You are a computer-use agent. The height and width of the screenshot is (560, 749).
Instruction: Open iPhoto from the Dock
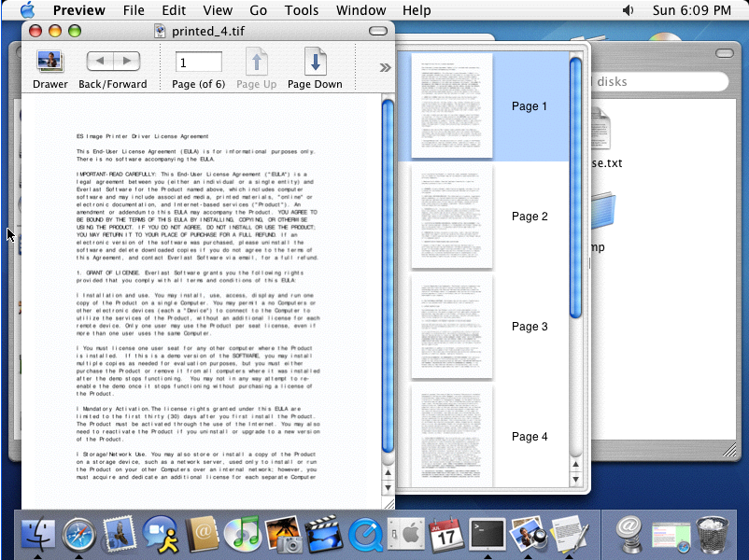pyautogui.click(x=284, y=534)
